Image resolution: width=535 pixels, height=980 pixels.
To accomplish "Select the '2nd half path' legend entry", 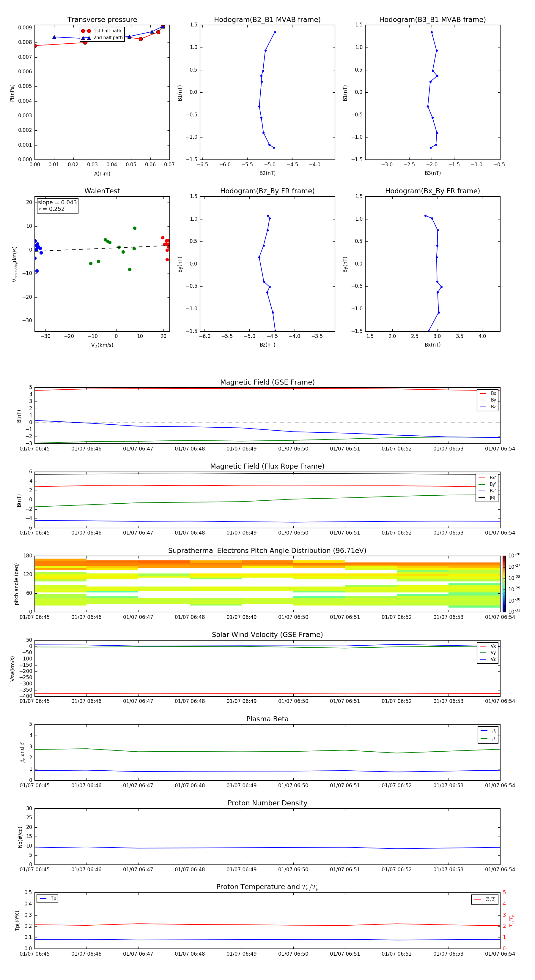I will point(102,38).
